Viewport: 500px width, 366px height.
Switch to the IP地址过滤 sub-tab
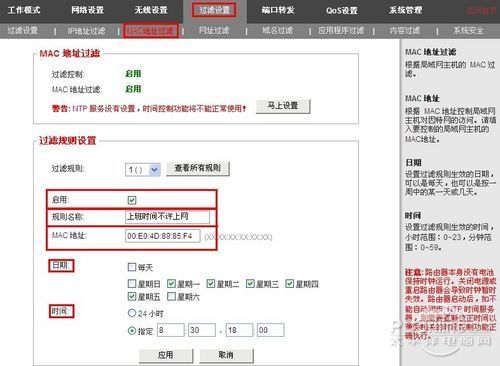coord(87,31)
